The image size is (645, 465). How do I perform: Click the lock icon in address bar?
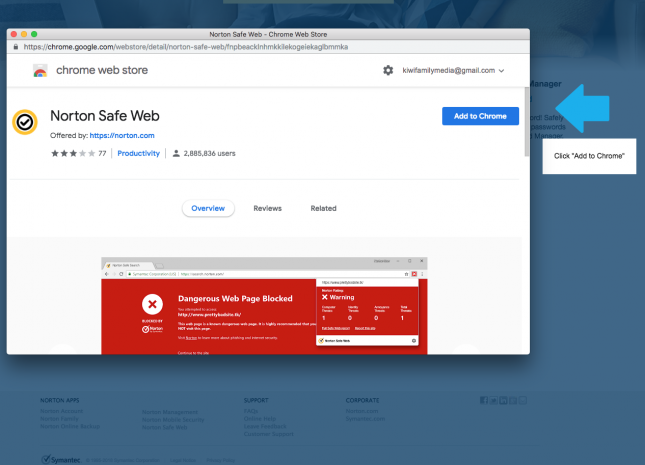click(x=17, y=46)
